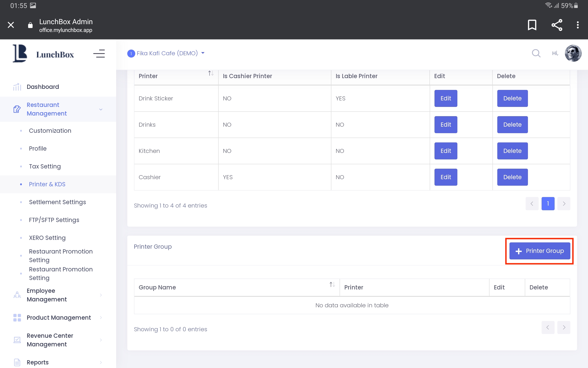Open the three-dot browser overflow menu

(x=577, y=25)
